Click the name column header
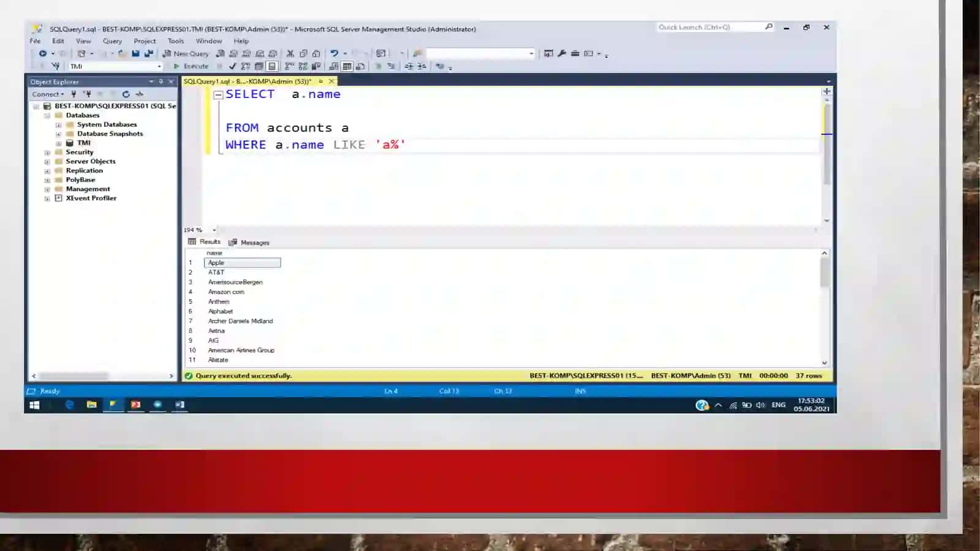This screenshot has height=551, width=980. (214, 253)
